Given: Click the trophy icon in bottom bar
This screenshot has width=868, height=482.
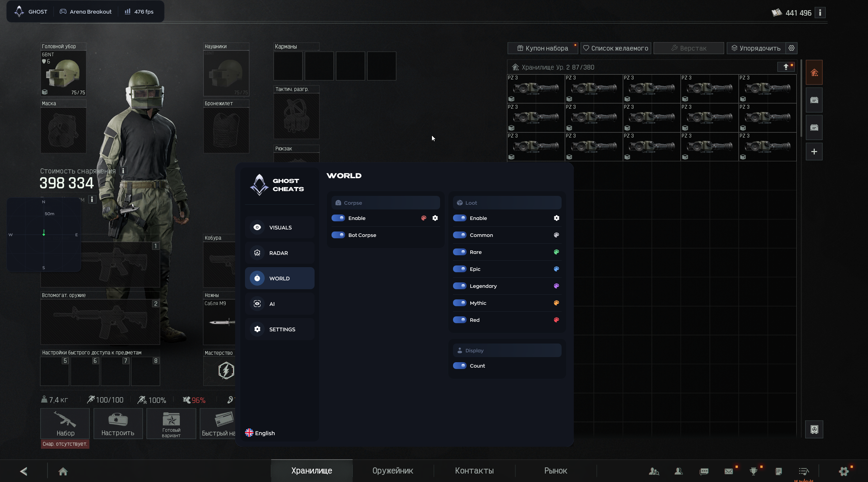Looking at the screenshot, I should click(x=754, y=471).
